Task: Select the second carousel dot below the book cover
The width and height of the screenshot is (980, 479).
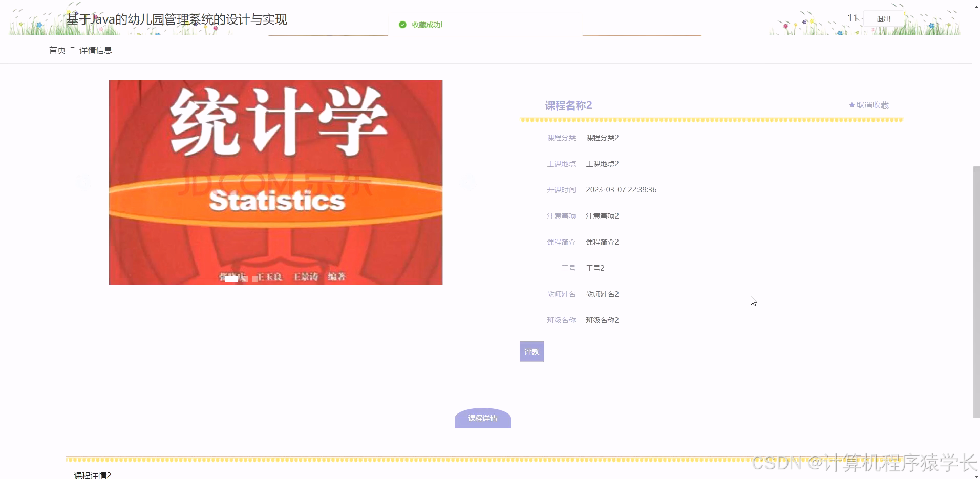Action: click(x=254, y=280)
